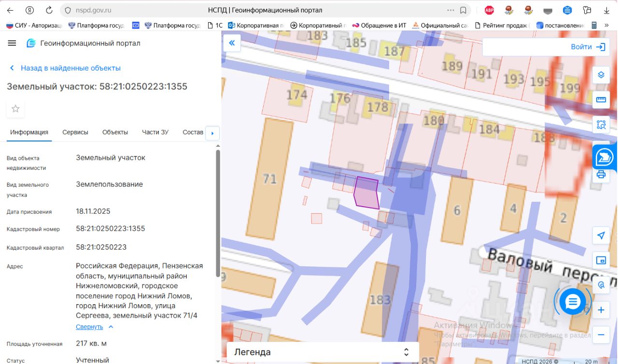Select the highlighted purple land plot on map
Viewport: 618px width, 364px height.
(x=366, y=193)
